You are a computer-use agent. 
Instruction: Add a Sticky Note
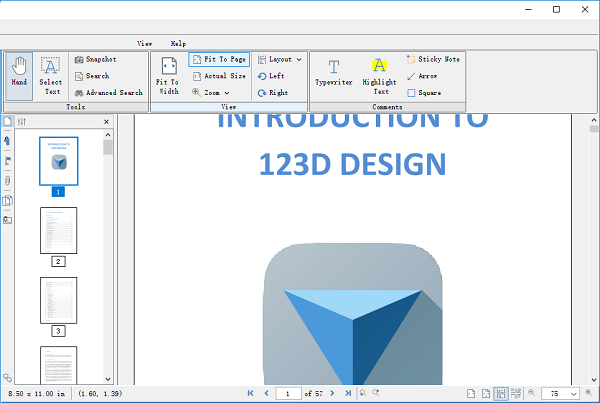[433, 59]
